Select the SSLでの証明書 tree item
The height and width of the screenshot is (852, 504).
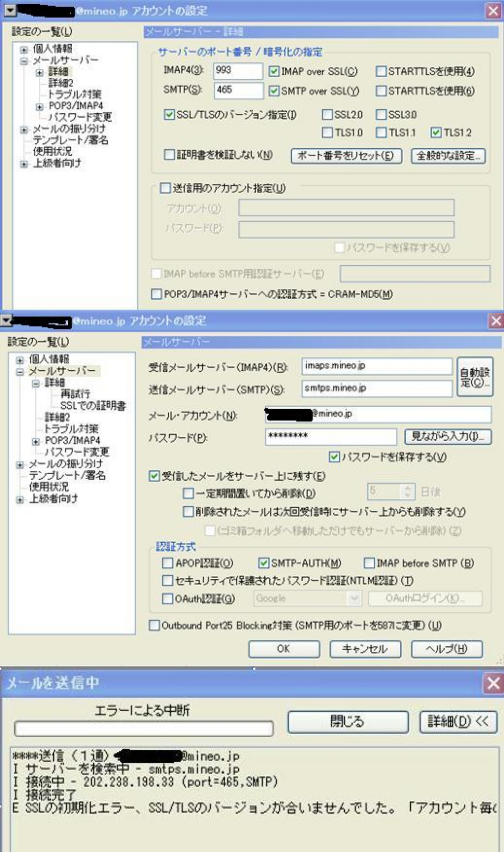tap(93, 406)
